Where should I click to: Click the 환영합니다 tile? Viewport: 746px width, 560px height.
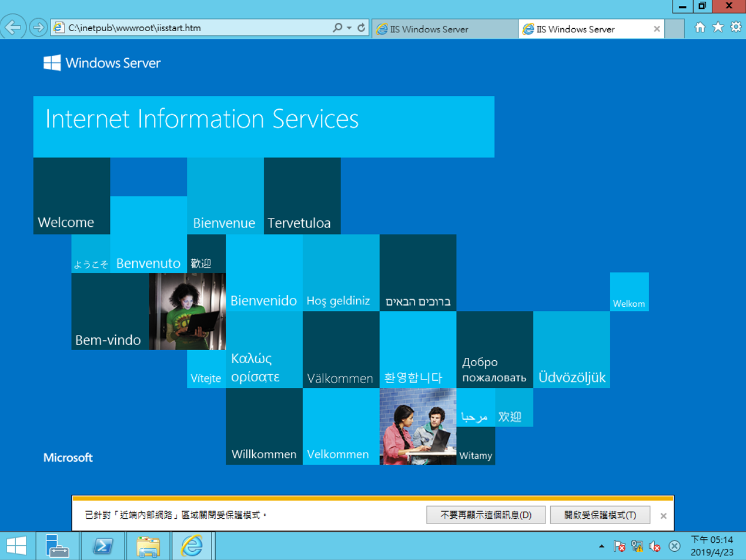[x=418, y=350]
